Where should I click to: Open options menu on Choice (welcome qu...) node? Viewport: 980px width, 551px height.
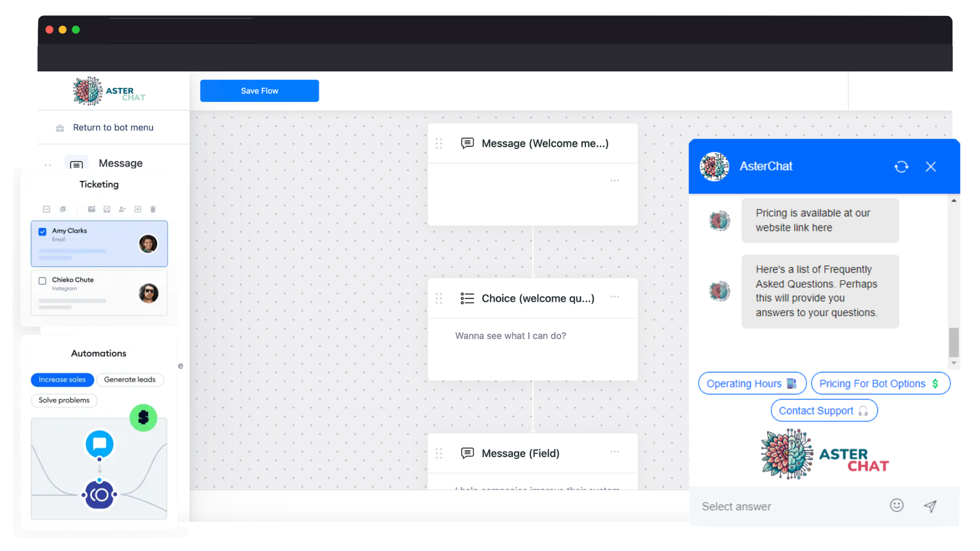[615, 297]
